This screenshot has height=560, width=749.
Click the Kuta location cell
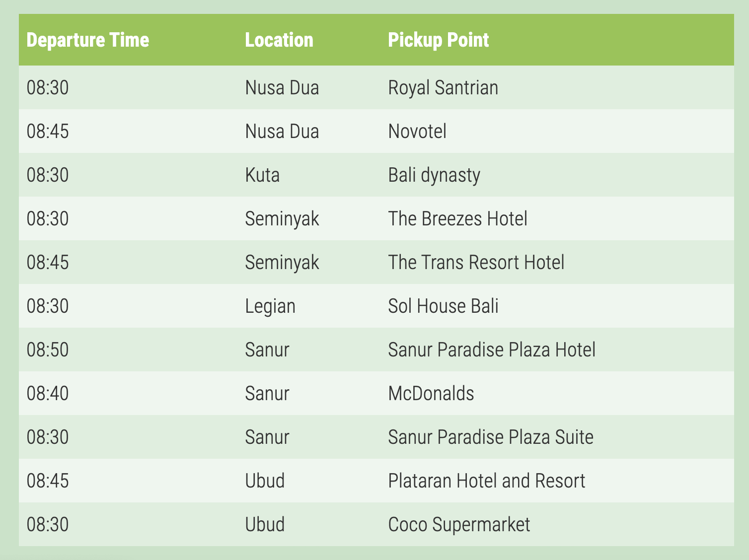coord(262,175)
